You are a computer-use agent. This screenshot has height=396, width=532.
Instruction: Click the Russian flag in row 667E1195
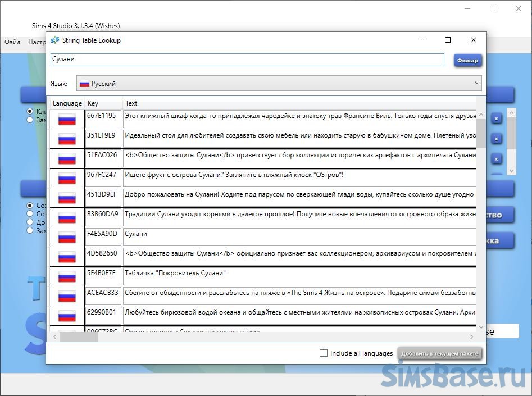click(x=67, y=119)
